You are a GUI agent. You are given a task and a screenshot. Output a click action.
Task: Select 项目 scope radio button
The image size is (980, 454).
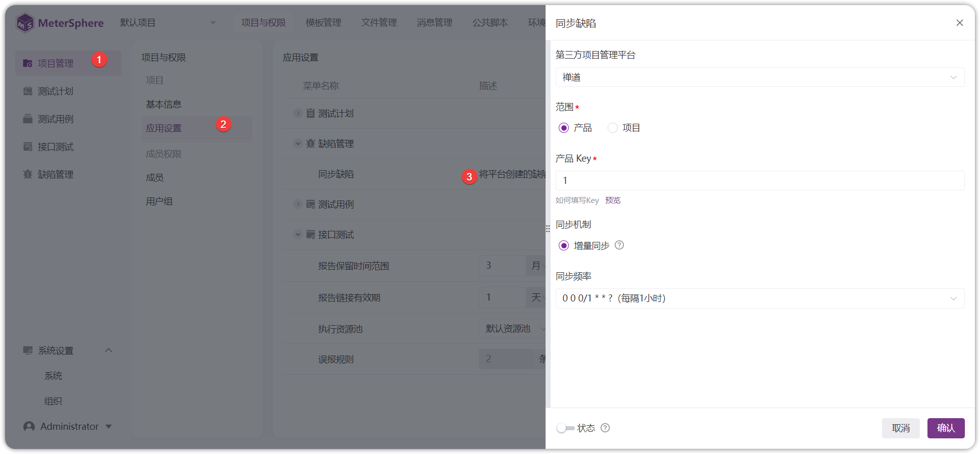click(x=613, y=128)
